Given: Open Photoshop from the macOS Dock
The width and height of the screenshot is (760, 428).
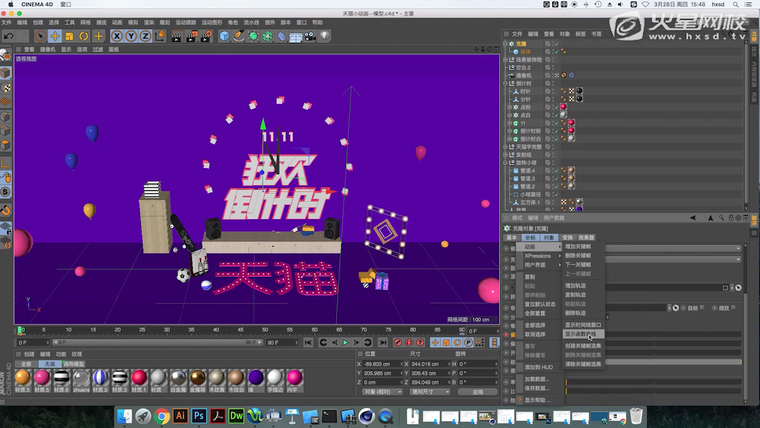Looking at the screenshot, I should coord(200,414).
